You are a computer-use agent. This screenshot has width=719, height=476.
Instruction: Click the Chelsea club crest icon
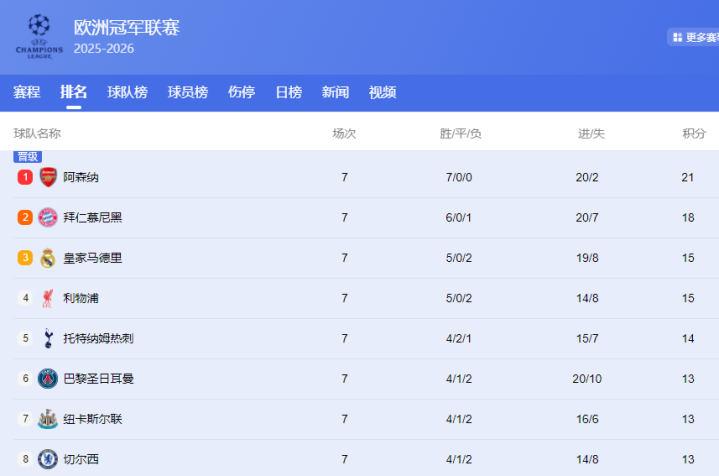coord(48,459)
